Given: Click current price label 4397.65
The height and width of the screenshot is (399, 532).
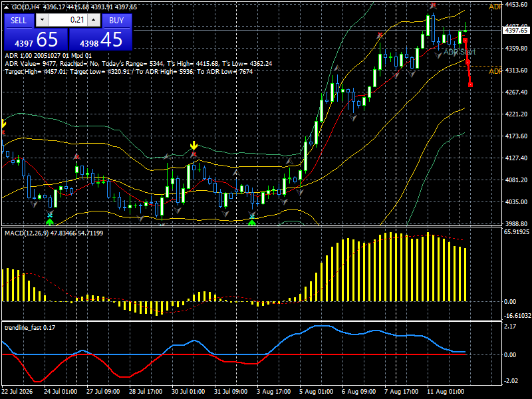Looking at the screenshot, I should click(x=516, y=31).
